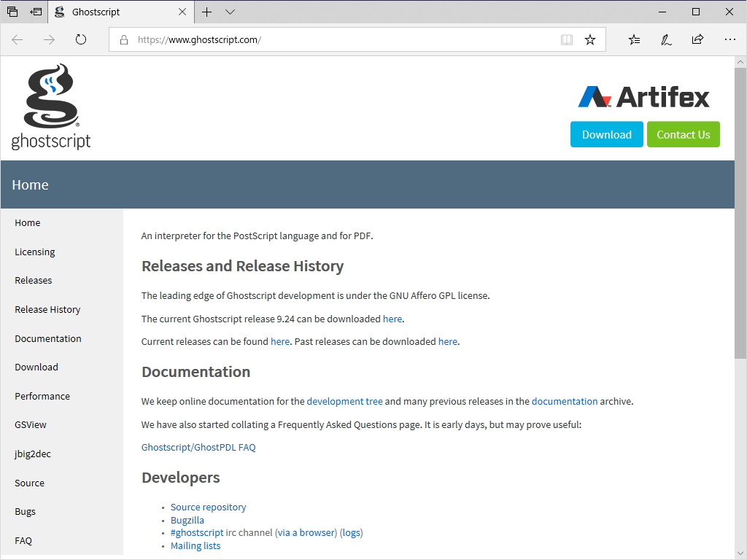
Task: Open Source in sidebar menu
Action: (29, 483)
